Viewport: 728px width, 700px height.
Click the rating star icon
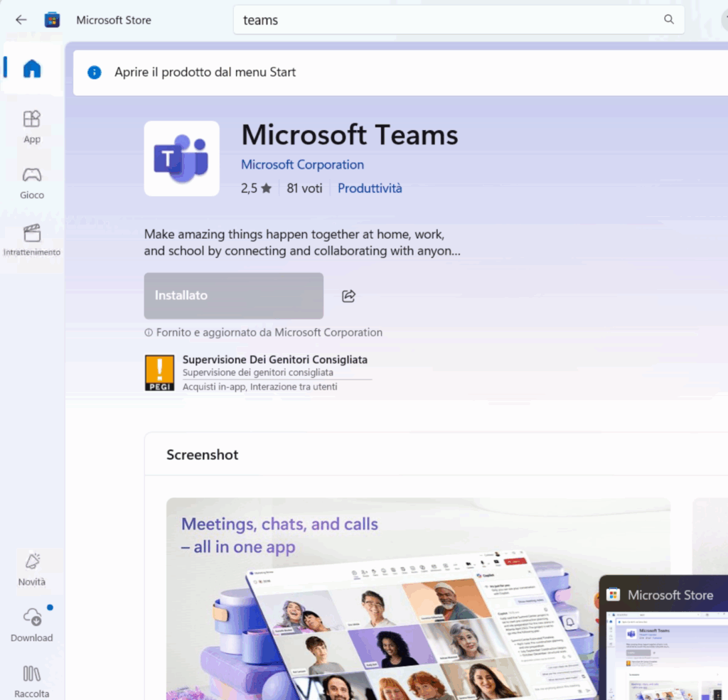(267, 188)
